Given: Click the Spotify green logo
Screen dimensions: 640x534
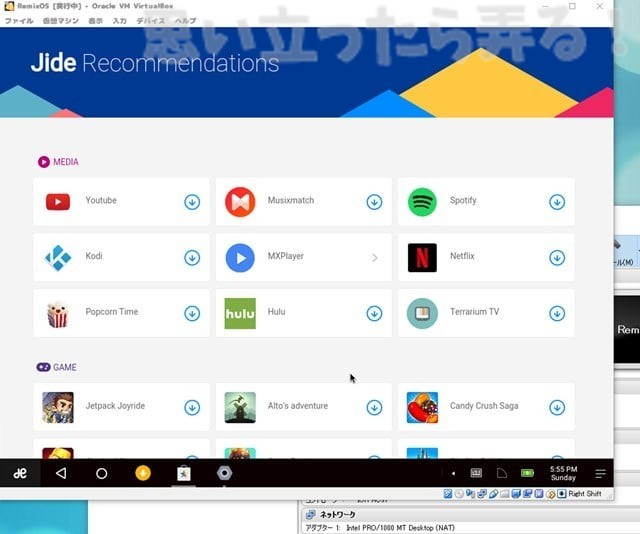Looking at the screenshot, I should [422, 202].
